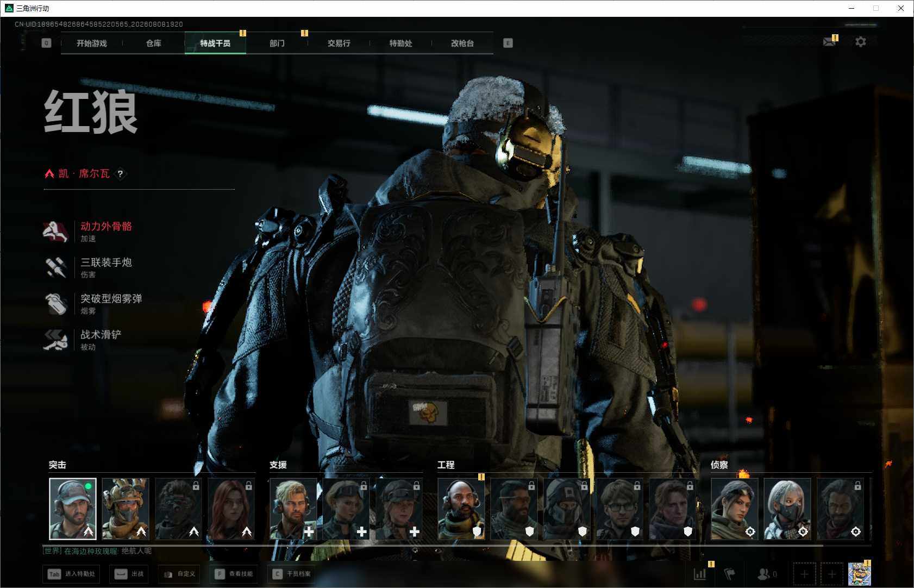Click the 突击 class heading
Image resolution: width=914 pixels, height=588 pixels.
57,465
